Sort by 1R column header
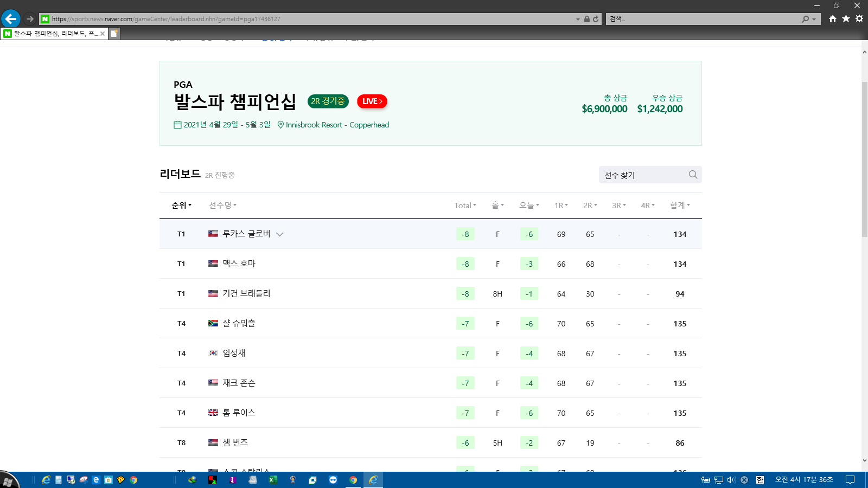Viewport: 868px width, 488px height. tap(561, 206)
